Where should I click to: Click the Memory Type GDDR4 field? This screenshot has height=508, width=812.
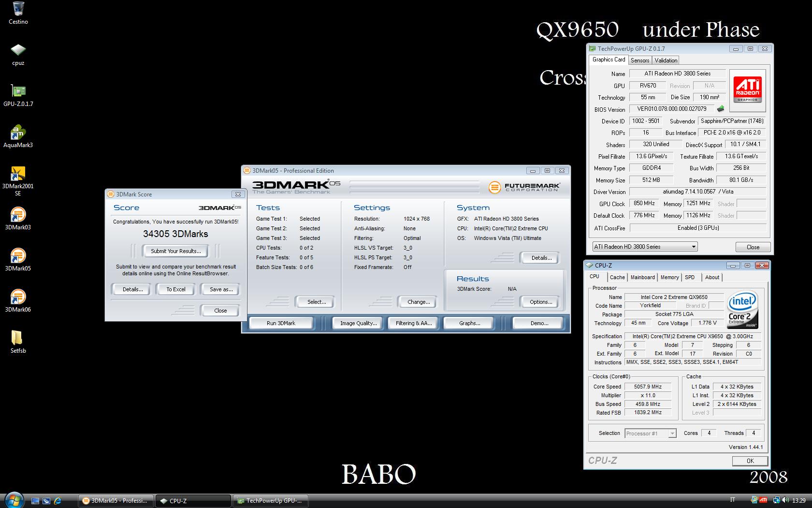[651, 168]
